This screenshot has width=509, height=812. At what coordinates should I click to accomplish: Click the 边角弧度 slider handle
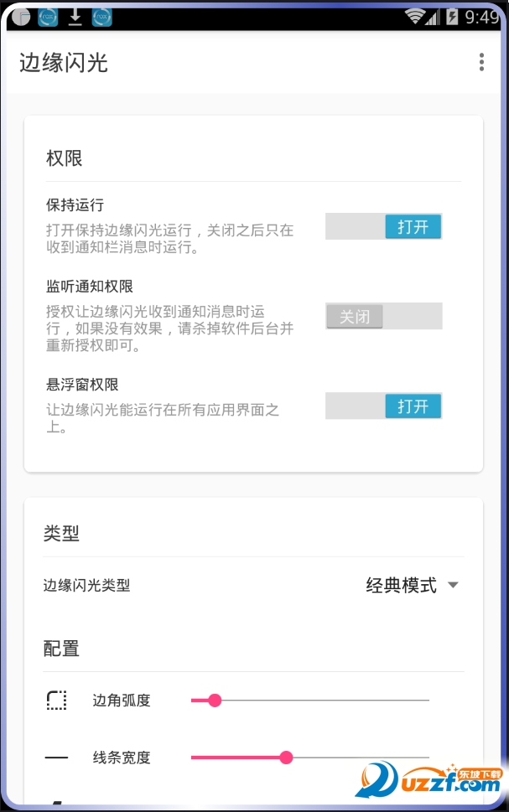tap(215, 700)
